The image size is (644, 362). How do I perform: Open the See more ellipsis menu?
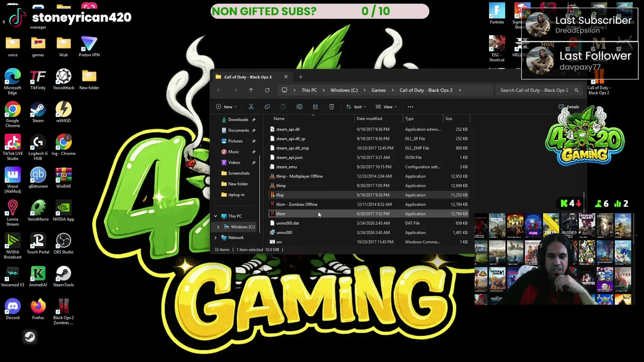tap(411, 107)
